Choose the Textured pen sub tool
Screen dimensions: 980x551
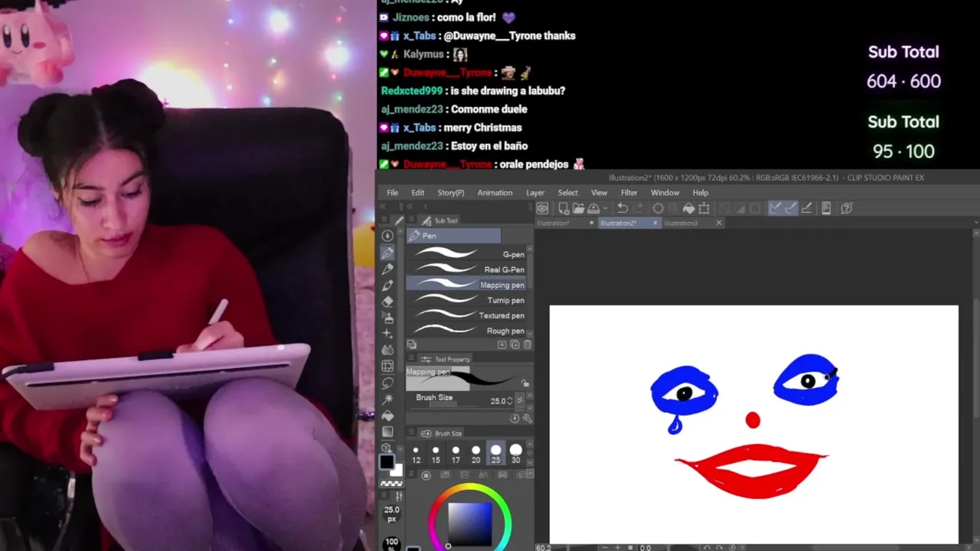coord(466,315)
